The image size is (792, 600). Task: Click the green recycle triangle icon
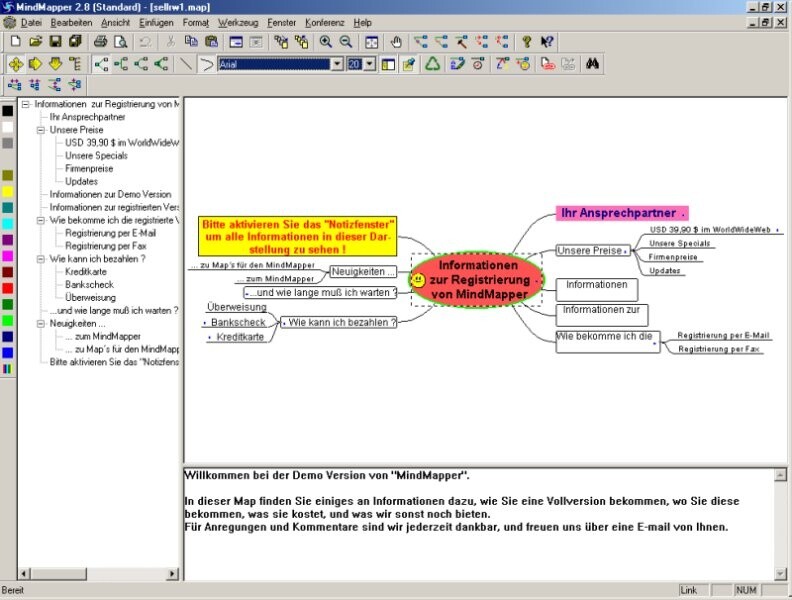tap(432, 64)
